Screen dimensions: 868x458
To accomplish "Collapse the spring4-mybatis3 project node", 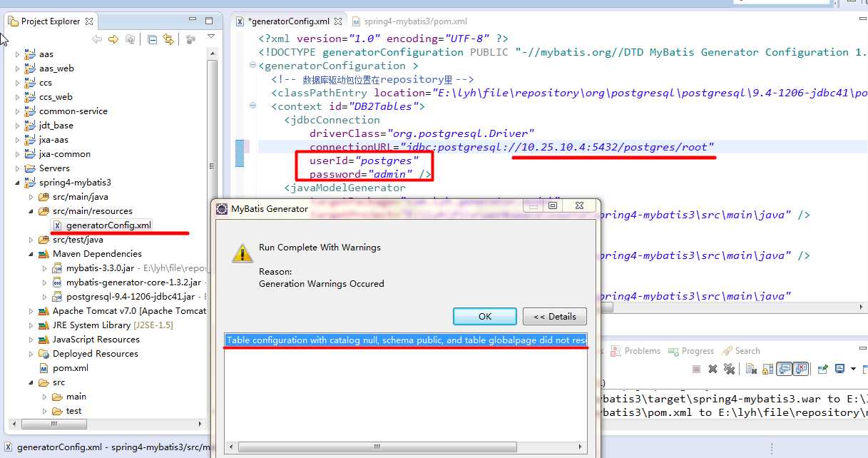I will pos(19,183).
